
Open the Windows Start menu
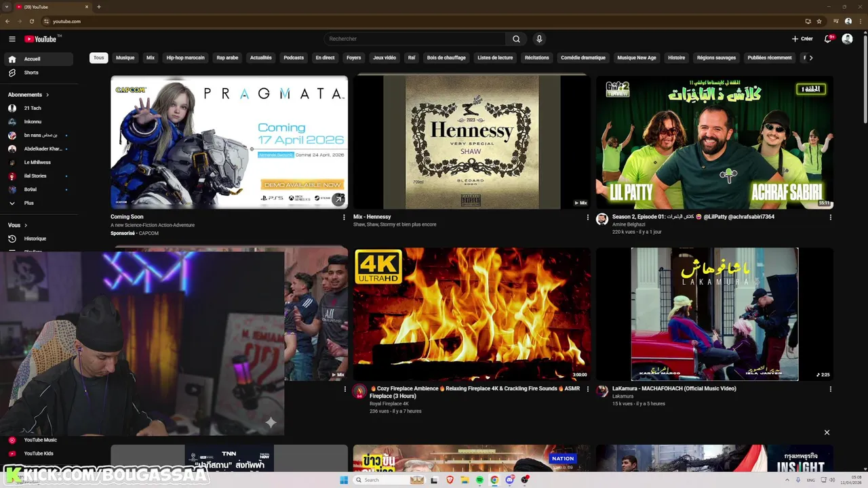click(x=344, y=480)
